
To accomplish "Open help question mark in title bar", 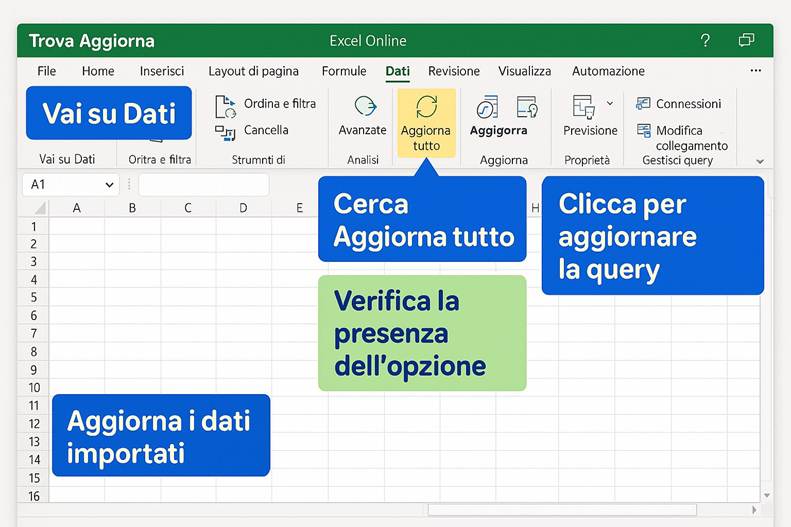I will [x=705, y=40].
